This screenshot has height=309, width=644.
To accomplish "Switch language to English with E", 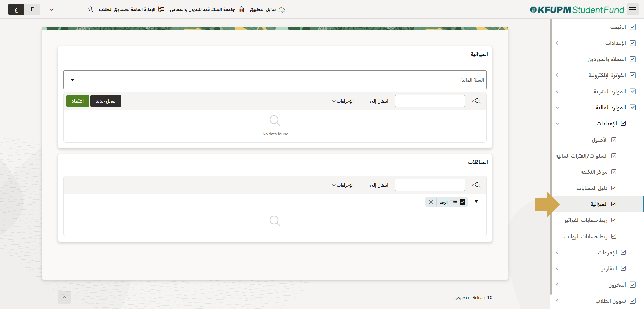I will (32, 9).
